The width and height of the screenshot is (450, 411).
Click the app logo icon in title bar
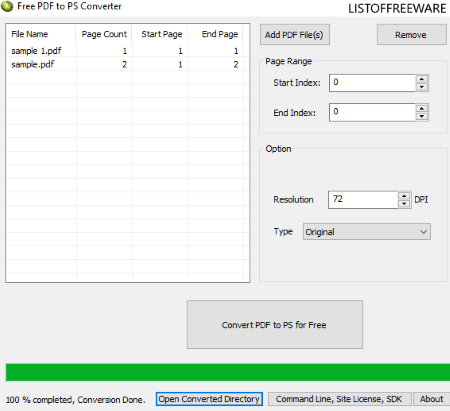coord(7,6)
